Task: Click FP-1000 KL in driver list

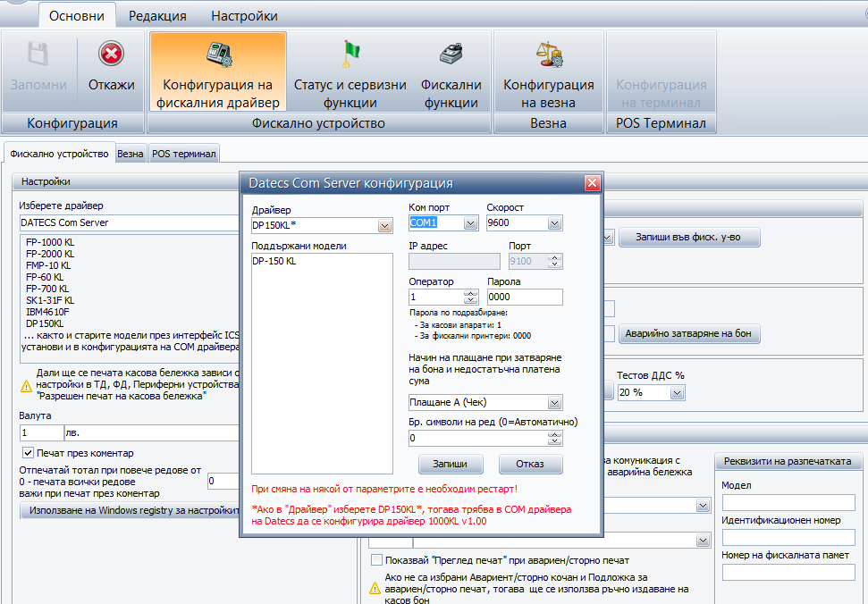Action: (50, 242)
